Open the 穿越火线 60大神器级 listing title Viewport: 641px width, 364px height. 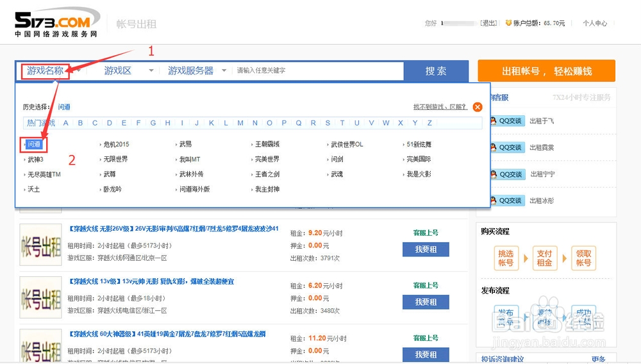click(167, 334)
